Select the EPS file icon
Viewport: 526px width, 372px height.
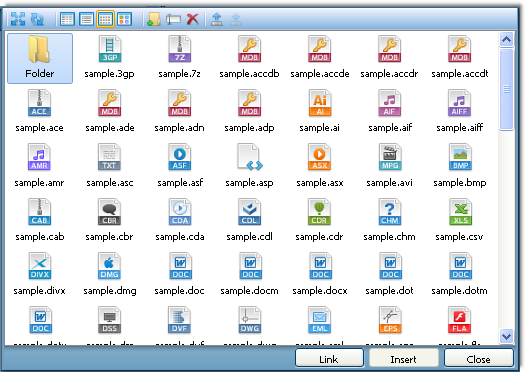point(390,320)
